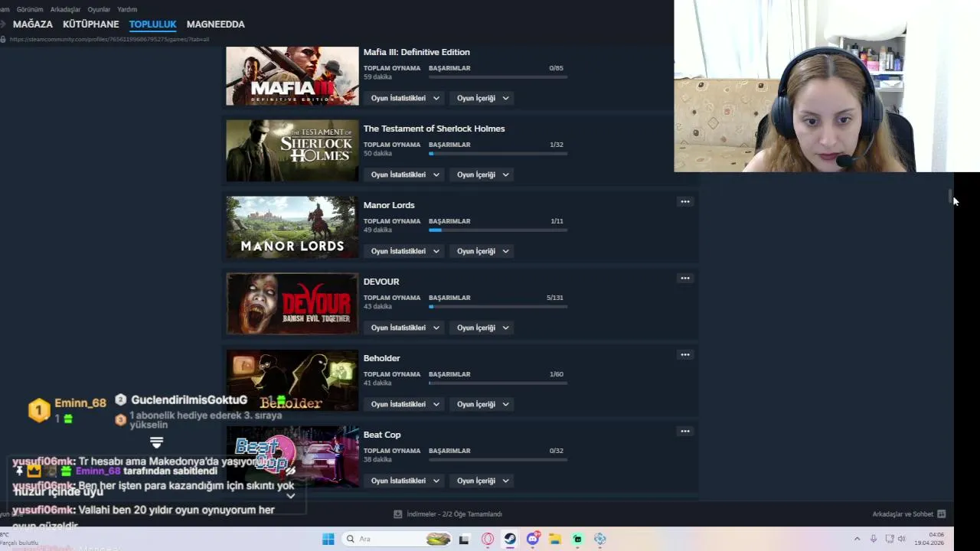Show hidden system tray icons
This screenshot has width=980, height=551.
tap(857, 539)
